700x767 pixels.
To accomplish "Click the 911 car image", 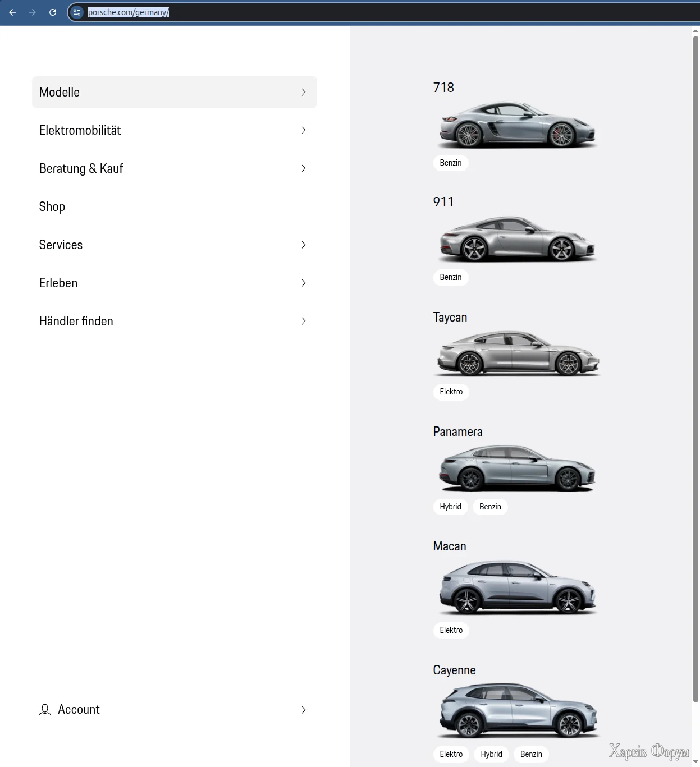I will click(x=517, y=239).
